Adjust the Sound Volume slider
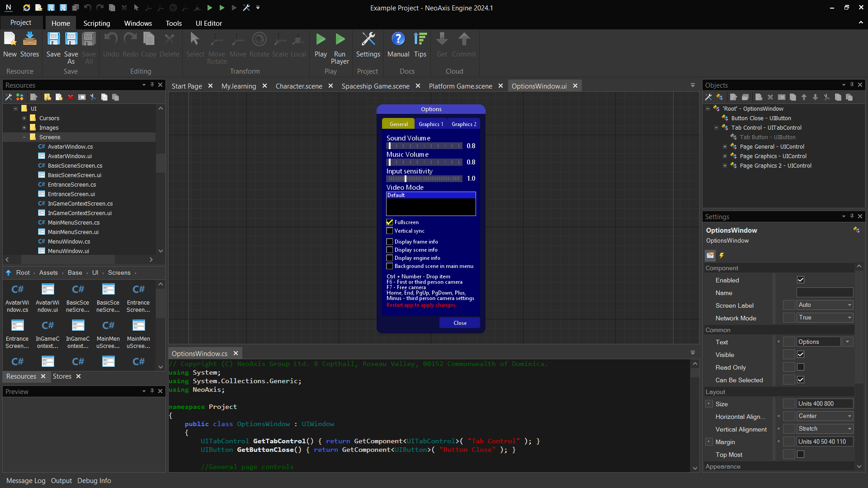The image size is (868, 488). click(x=424, y=146)
